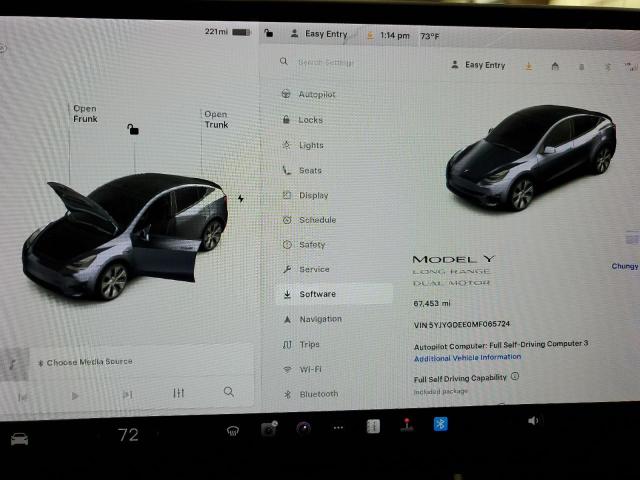Viewport: 640px width, 480px height.
Task: Open the round purple camera app icon
Action: 303,428
